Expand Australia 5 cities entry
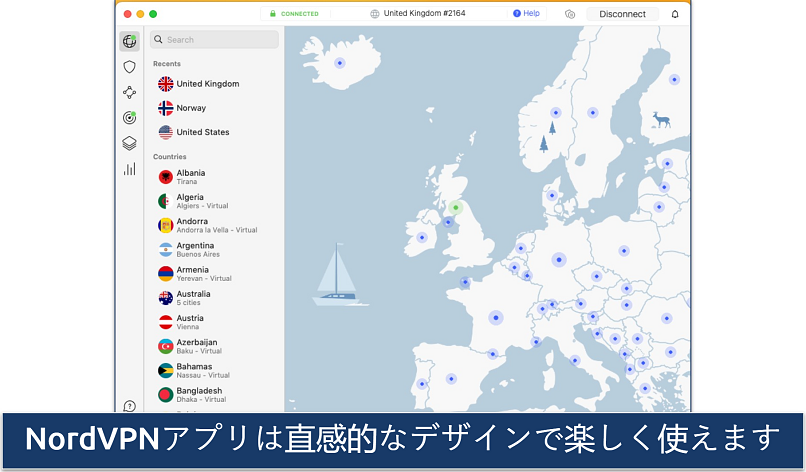Viewport: 806px width, 472px height. coord(193,298)
